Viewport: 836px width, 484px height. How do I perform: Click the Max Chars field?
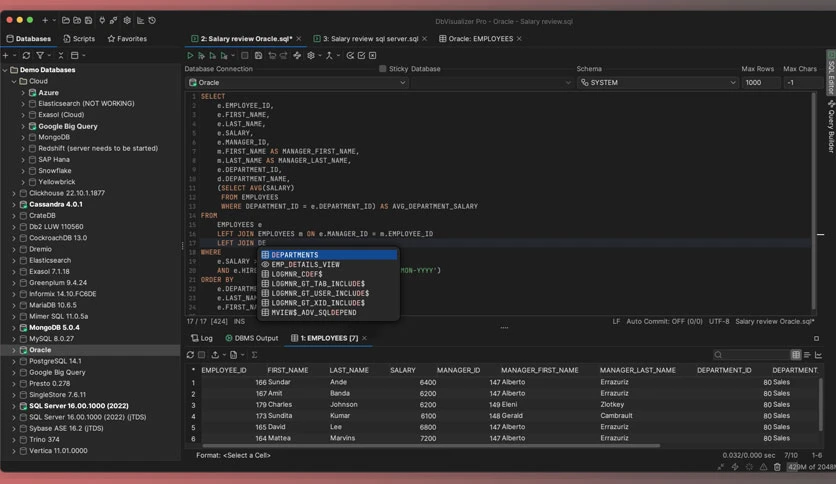[803, 83]
